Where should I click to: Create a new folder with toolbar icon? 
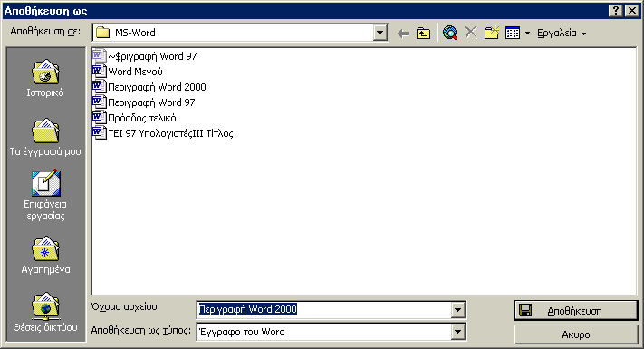tap(491, 33)
